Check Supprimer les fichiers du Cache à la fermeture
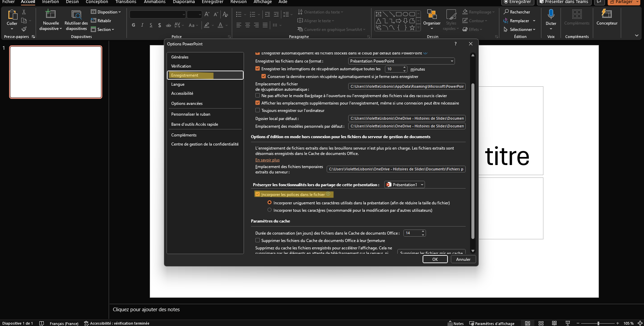Image resolution: width=644 pixels, height=326 pixels. [258, 240]
